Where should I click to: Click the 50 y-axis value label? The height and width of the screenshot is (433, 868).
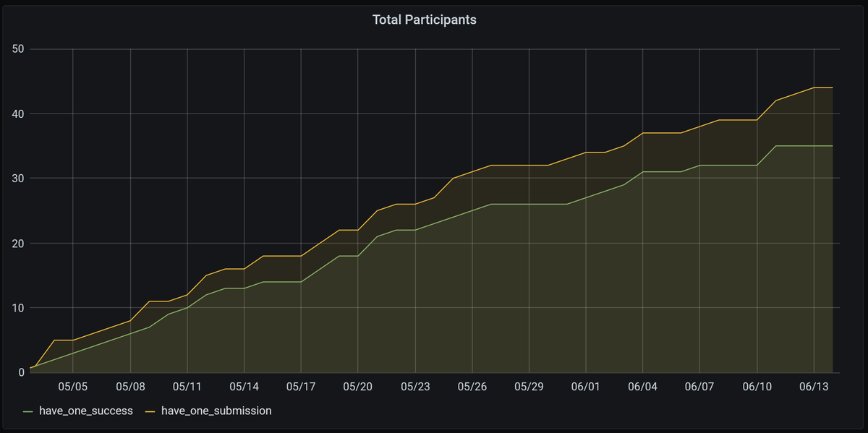18,49
